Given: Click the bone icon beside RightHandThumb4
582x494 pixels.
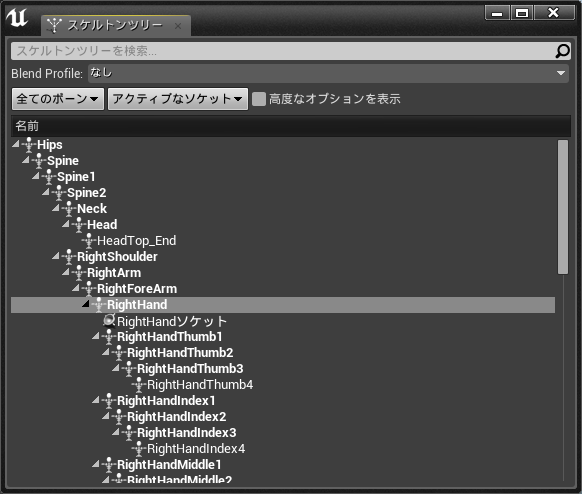Looking at the screenshot, I should coord(139,385).
